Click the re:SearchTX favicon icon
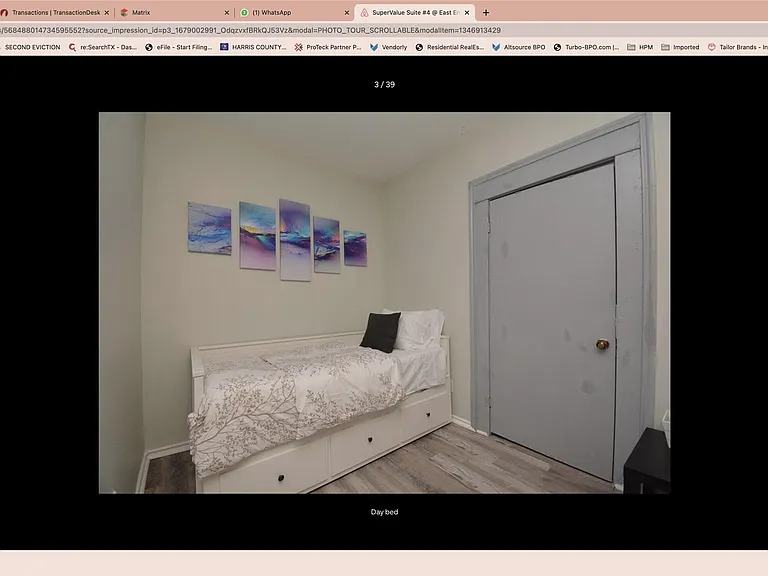This screenshot has width=768, height=576. [72, 48]
